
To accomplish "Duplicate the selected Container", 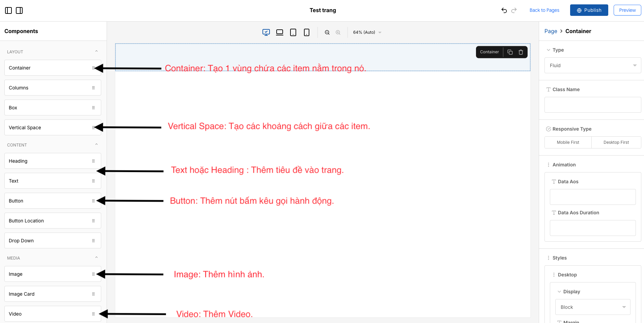I will click(510, 52).
